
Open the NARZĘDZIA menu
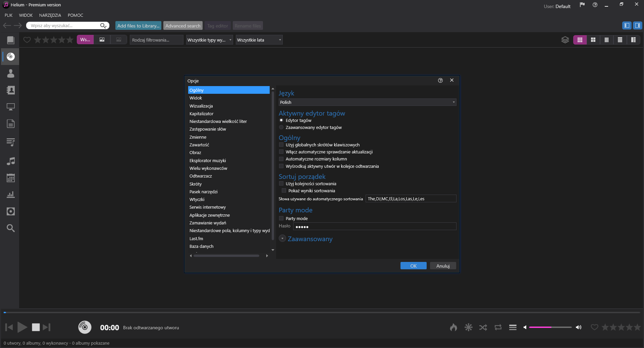[50, 15]
